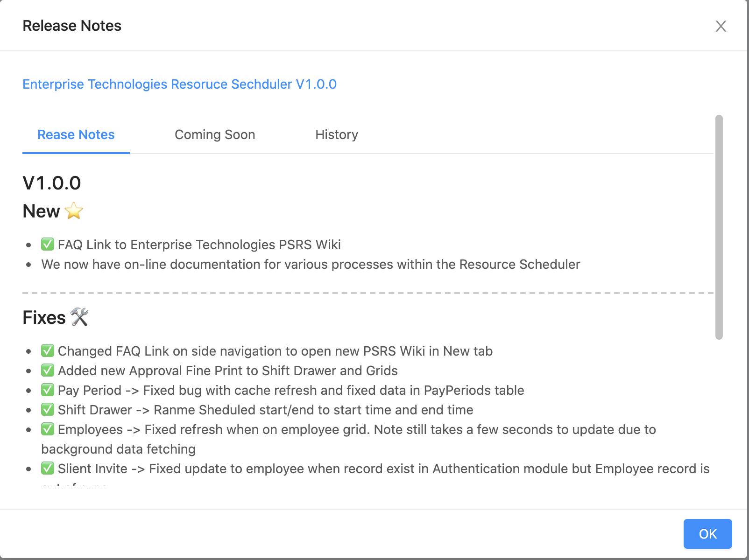Click the green checkmark beside Pay Period fix
The height and width of the screenshot is (560, 749).
[48, 390]
